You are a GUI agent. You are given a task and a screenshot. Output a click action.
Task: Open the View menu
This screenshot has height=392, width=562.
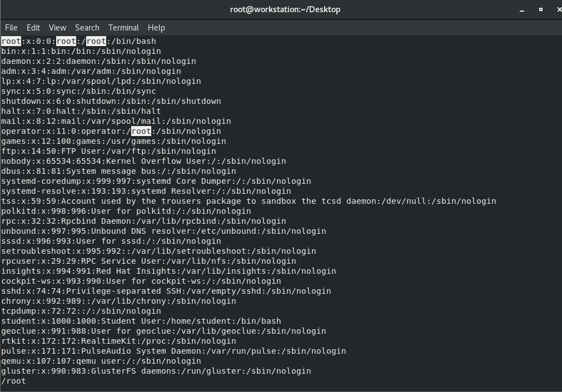click(57, 28)
